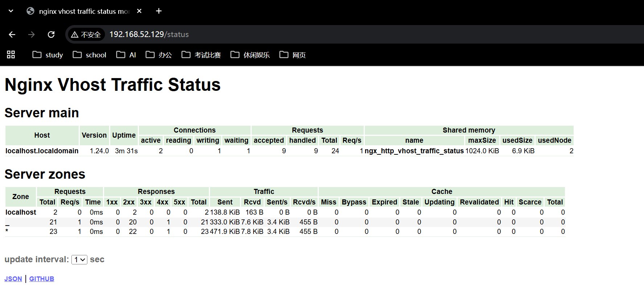Click the Uptime column header
This screenshot has width=644, height=304.
[124, 135]
